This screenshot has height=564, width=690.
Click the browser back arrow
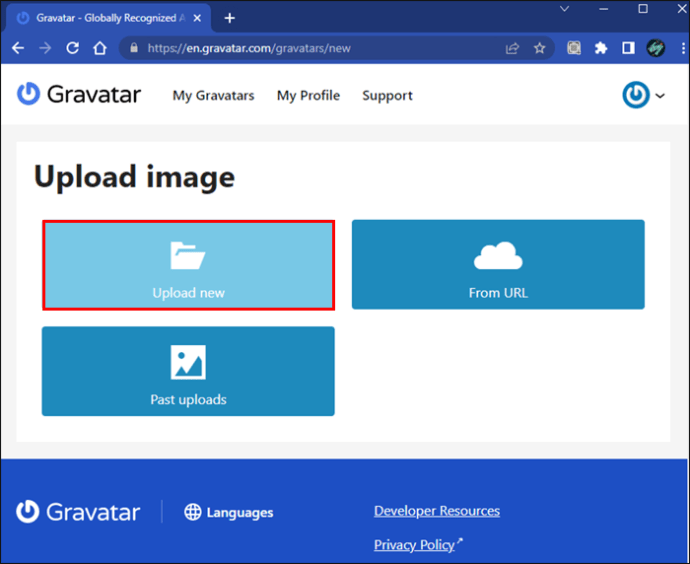[18, 48]
